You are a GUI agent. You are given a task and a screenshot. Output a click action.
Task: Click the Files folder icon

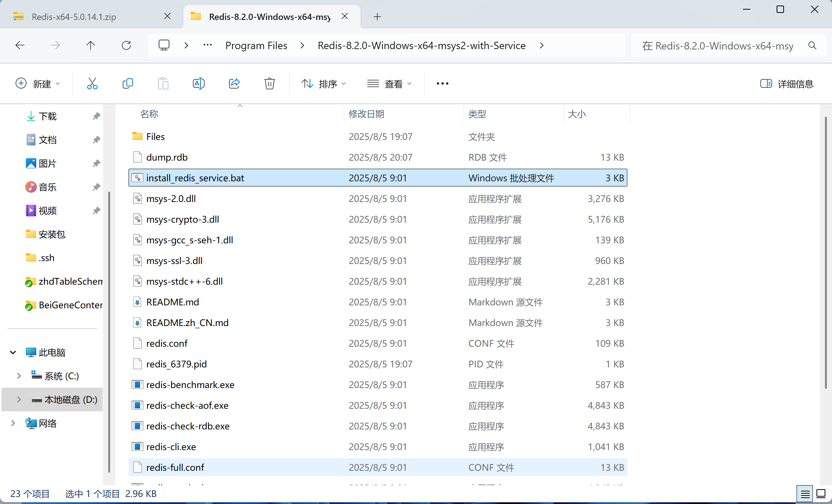pyautogui.click(x=137, y=136)
